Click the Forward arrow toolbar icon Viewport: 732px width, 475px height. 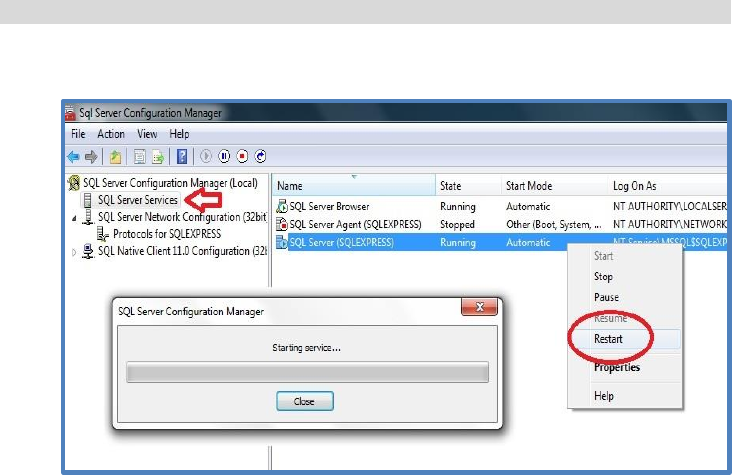tap(92, 156)
